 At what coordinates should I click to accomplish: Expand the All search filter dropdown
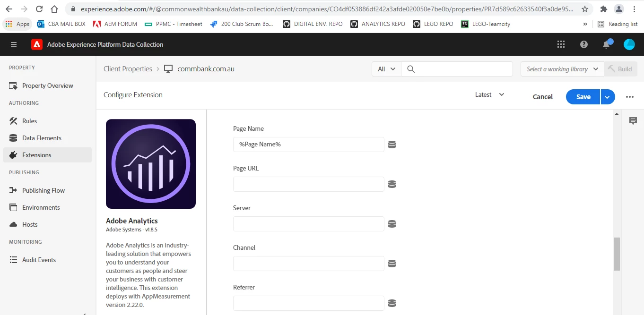(386, 69)
